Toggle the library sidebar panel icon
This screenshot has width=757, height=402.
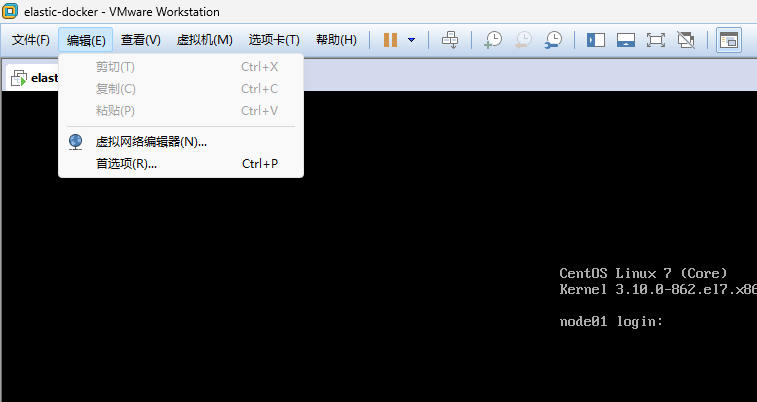click(596, 40)
